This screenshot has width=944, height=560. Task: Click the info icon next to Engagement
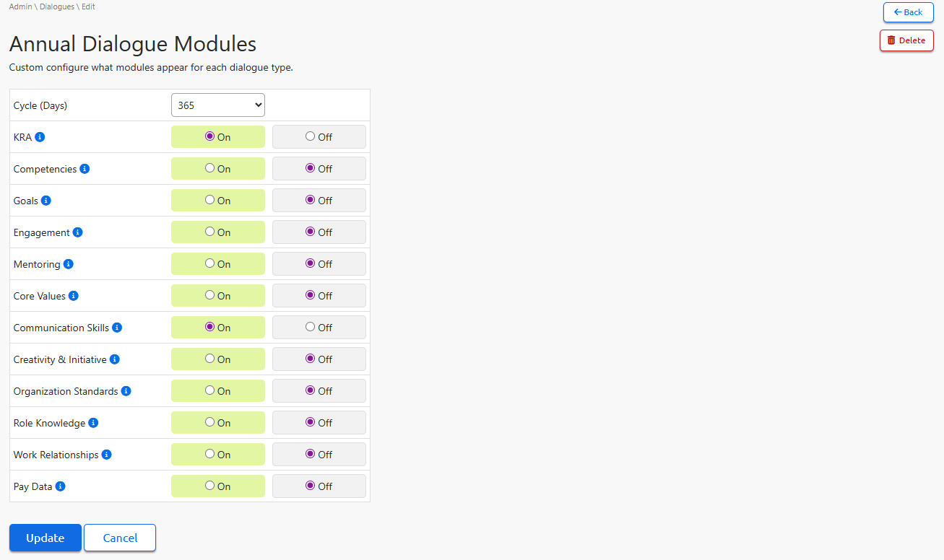pyautogui.click(x=78, y=232)
